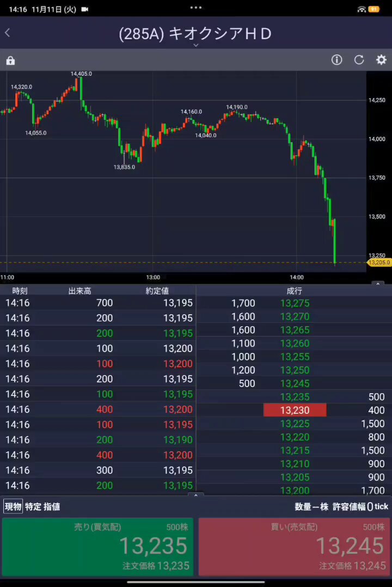Tap the 13,835.0 low label on chart
The width and height of the screenshot is (392, 587).
(124, 167)
